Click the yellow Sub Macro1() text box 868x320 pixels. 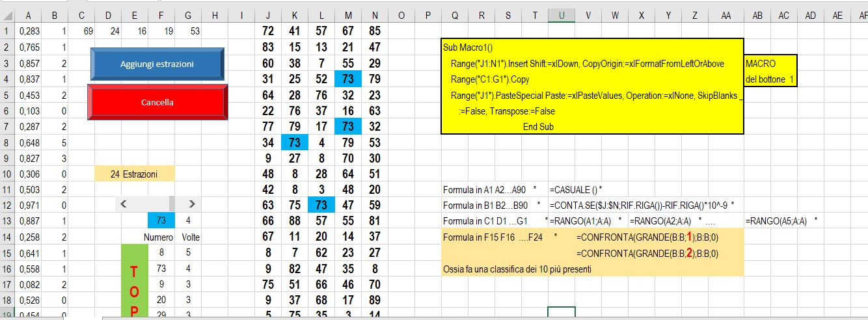pyautogui.click(x=591, y=86)
